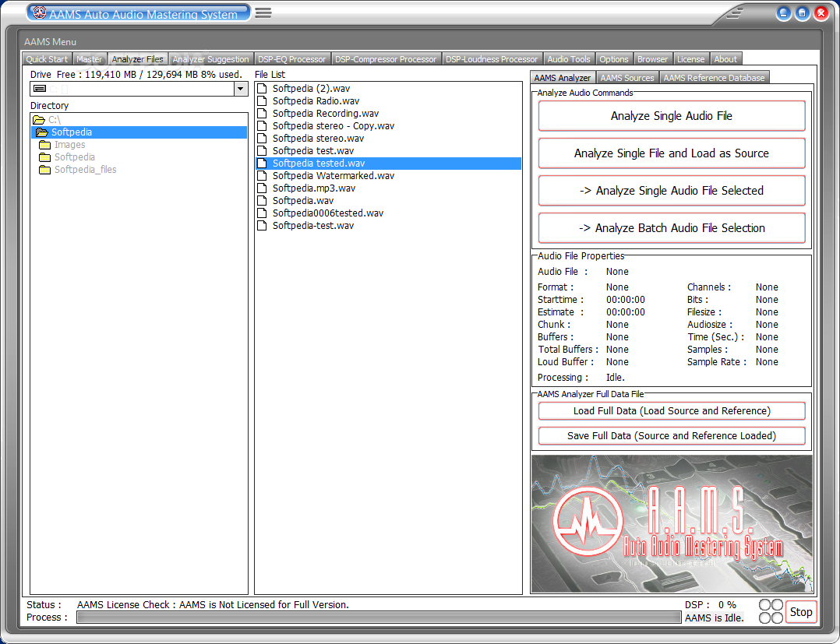
Task: Open the Master tab
Action: click(x=89, y=59)
